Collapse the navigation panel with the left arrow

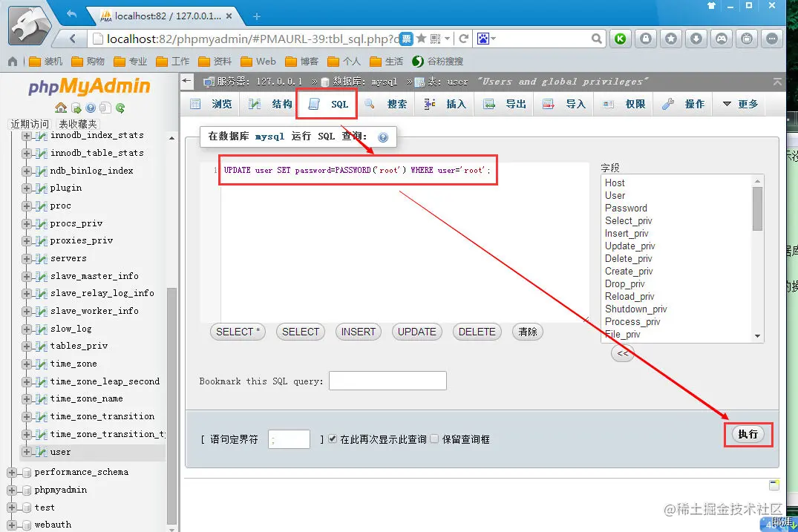187,81
